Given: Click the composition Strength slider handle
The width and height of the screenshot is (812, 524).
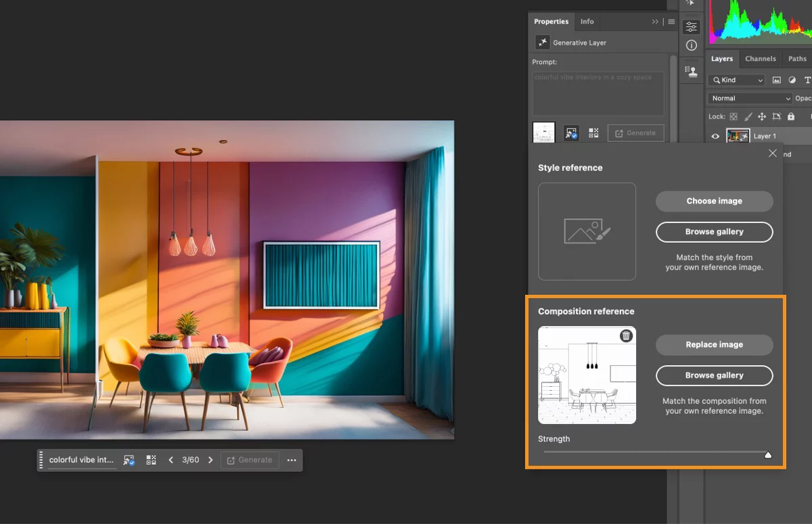Looking at the screenshot, I should pyautogui.click(x=768, y=455).
